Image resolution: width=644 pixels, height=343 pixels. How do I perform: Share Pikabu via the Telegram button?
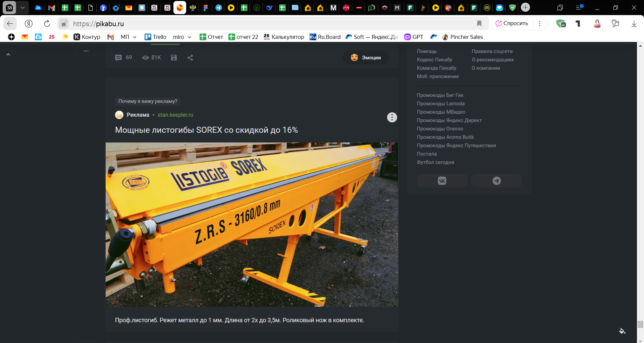496,180
